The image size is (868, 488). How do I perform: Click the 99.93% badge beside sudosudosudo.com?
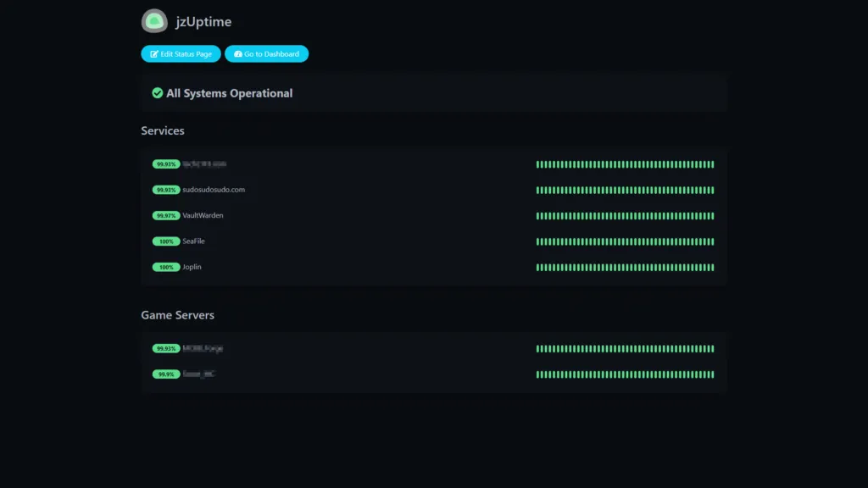(165, 190)
